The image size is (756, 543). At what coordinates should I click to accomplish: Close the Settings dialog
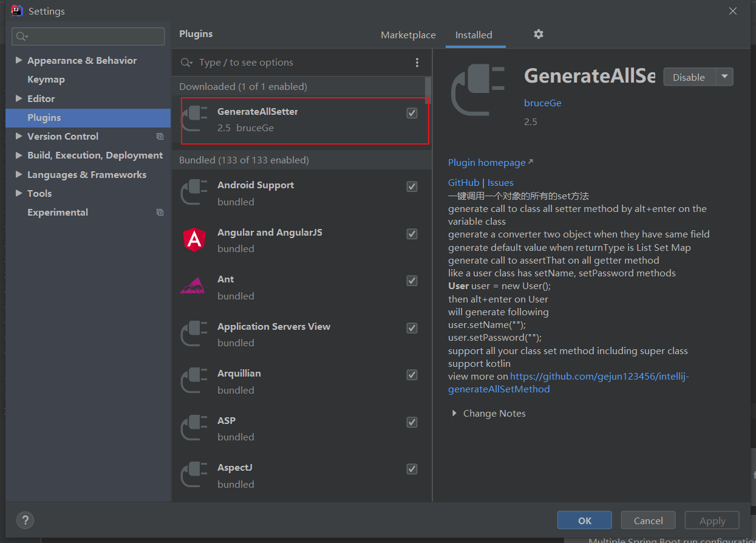733,11
